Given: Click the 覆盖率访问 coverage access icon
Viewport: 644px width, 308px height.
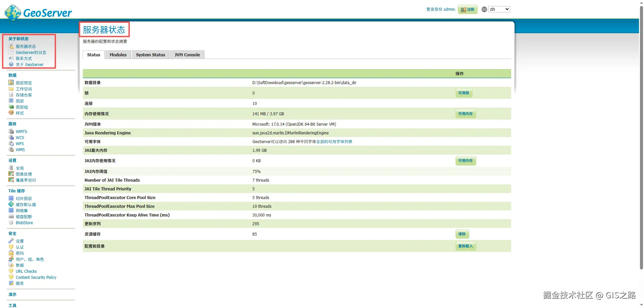Looking at the screenshot, I should point(11,180).
